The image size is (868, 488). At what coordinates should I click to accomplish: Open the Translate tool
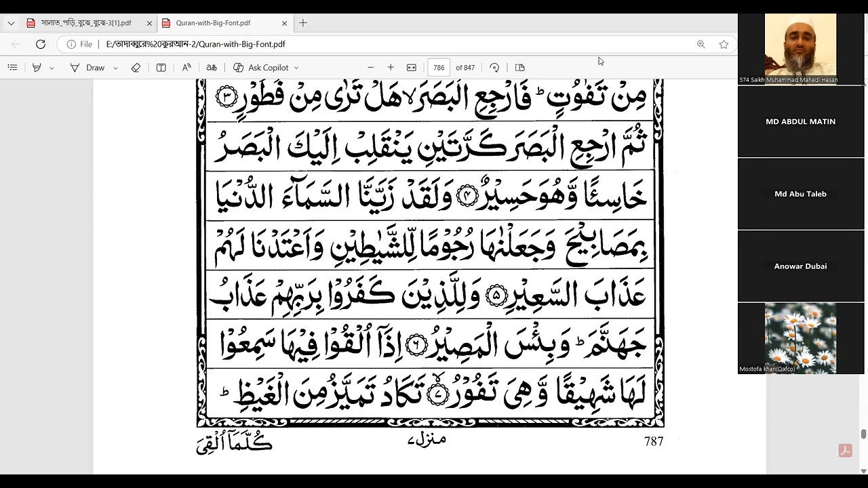[212, 68]
